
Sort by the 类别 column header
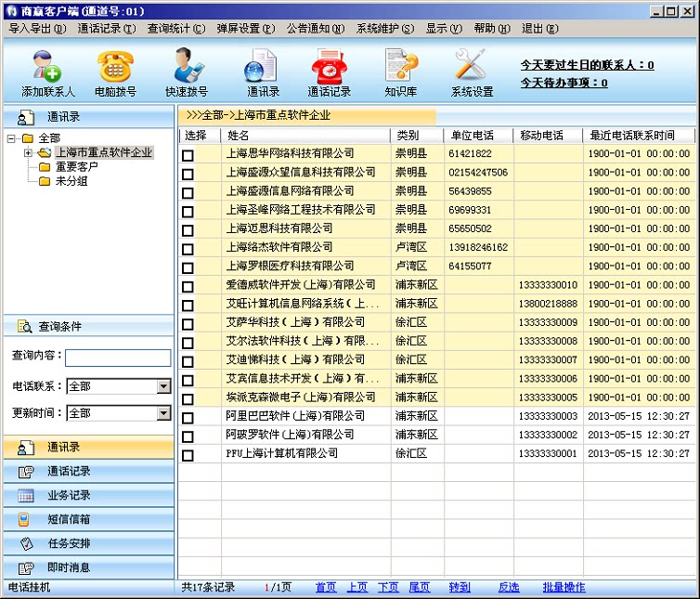418,136
